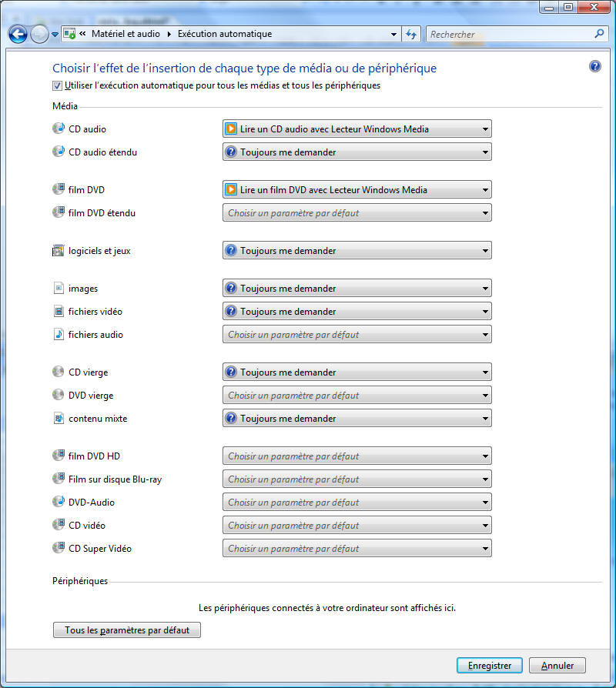Click the fichiers vidéo icon
616x688 pixels.
pyautogui.click(x=59, y=311)
